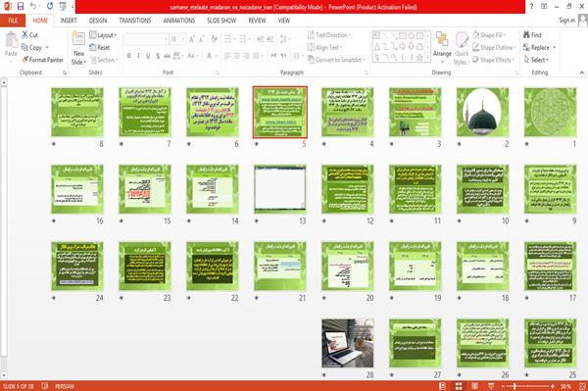
Task: Switch to Slide Sorter view icon in status bar
Action: point(459,386)
